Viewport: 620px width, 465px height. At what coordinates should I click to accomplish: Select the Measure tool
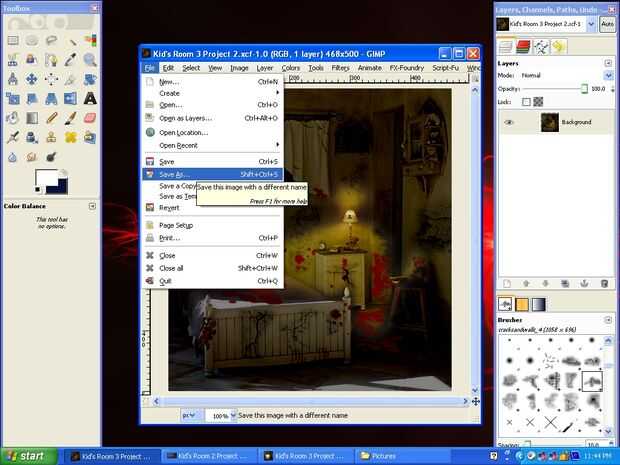[x=13, y=79]
